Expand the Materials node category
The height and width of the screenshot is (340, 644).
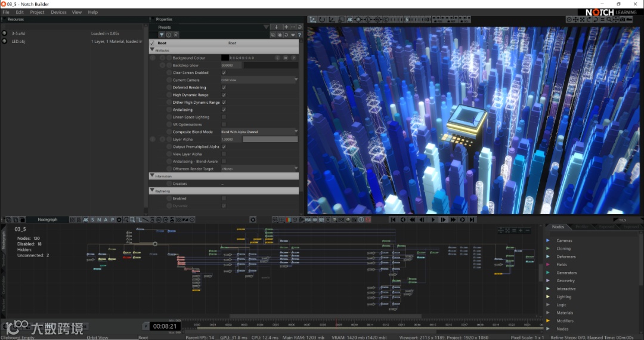pyautogui.click(x=549, y=313)
